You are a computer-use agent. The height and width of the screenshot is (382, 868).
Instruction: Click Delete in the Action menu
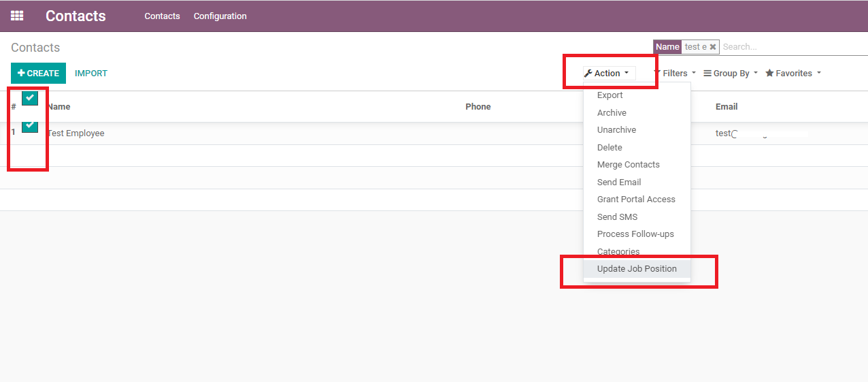(610, 148)
